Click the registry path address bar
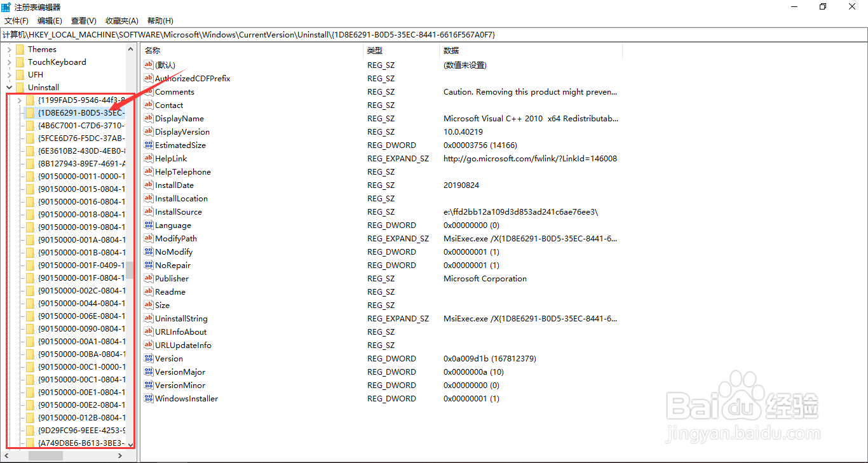This screenshot has width=868, height=463. click(434, 34)
